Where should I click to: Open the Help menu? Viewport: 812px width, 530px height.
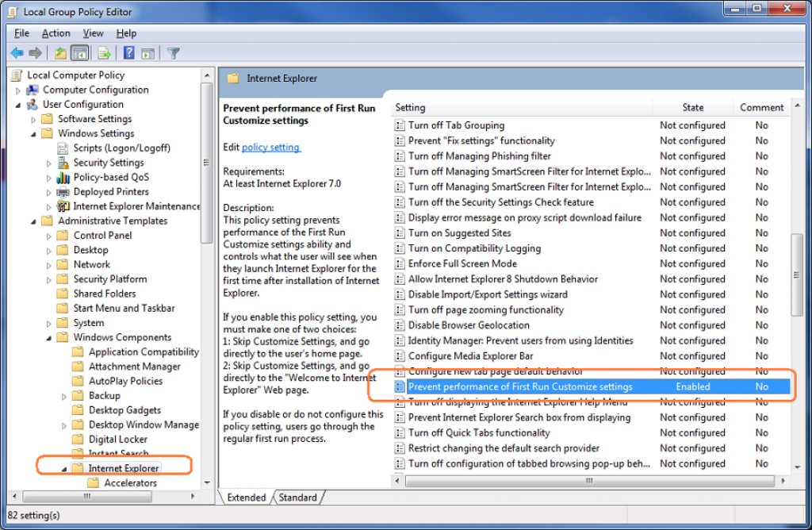click(126, 33)
